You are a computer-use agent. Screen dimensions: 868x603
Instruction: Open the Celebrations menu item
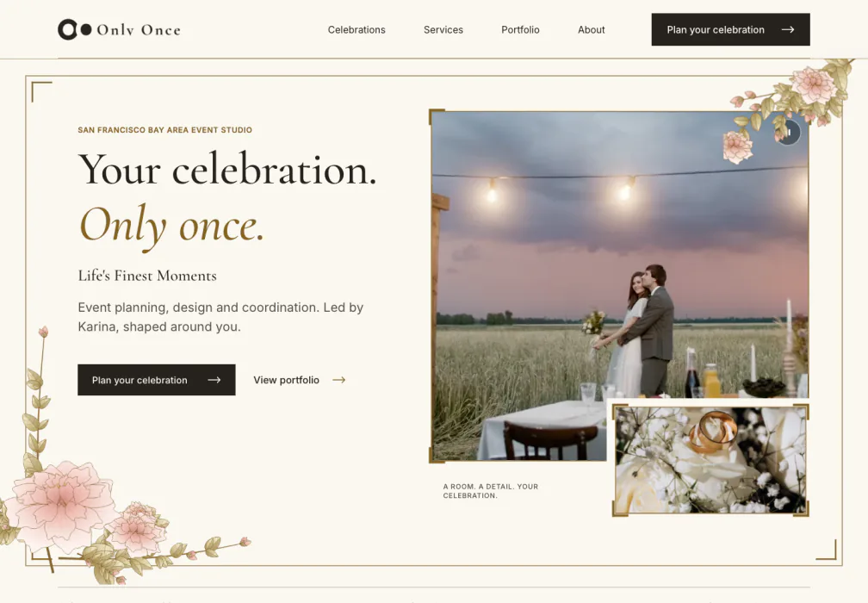click(356, 30)
